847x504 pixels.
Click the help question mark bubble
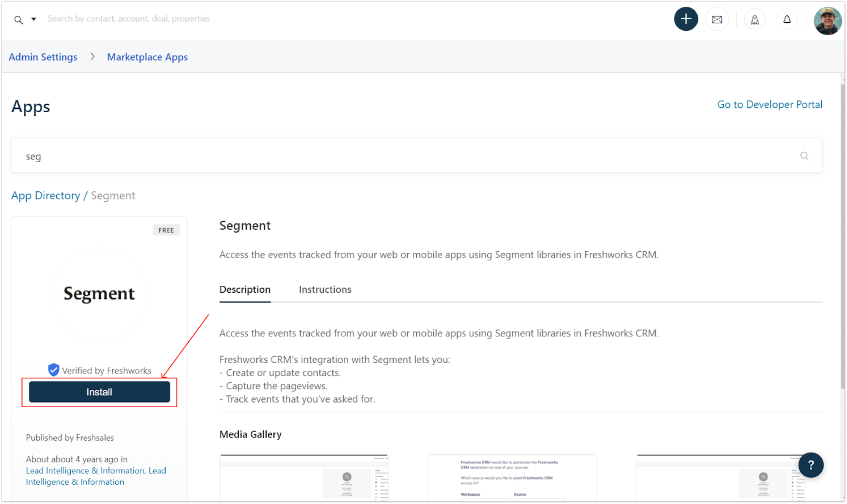(811, 465)
